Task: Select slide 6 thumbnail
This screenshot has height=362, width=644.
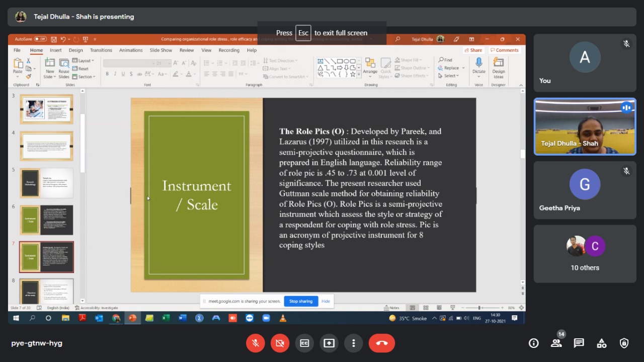Action: [46, 220]
